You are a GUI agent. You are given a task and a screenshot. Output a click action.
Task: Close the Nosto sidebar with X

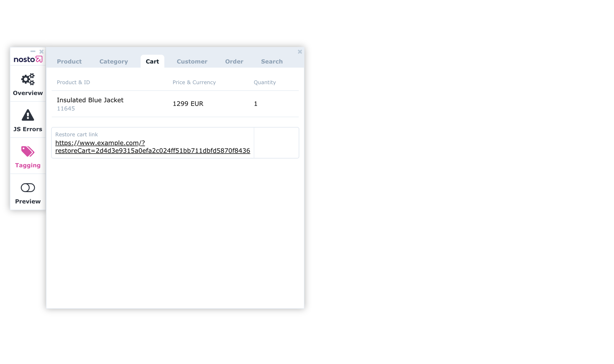pos(41,52)
